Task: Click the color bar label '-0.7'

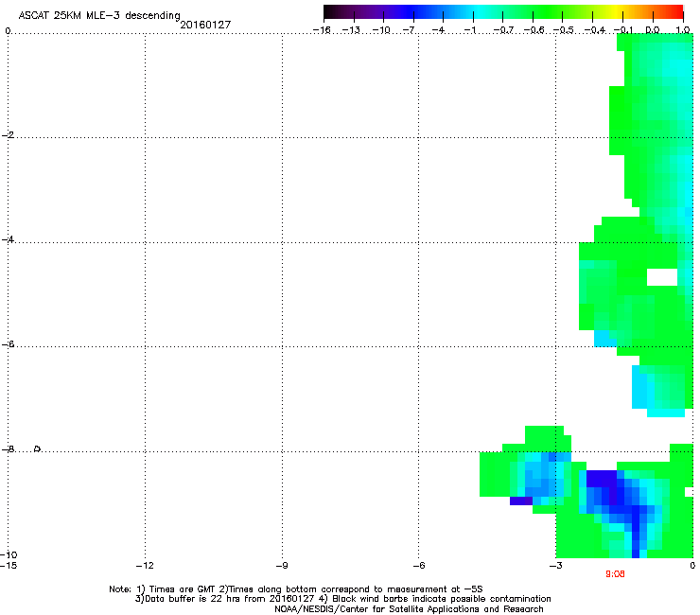Action: click(503, 30)
